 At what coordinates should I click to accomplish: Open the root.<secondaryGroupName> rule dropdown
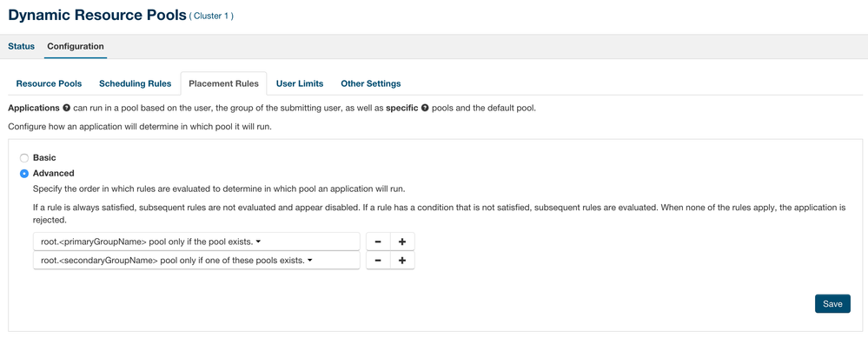(196, 260)
